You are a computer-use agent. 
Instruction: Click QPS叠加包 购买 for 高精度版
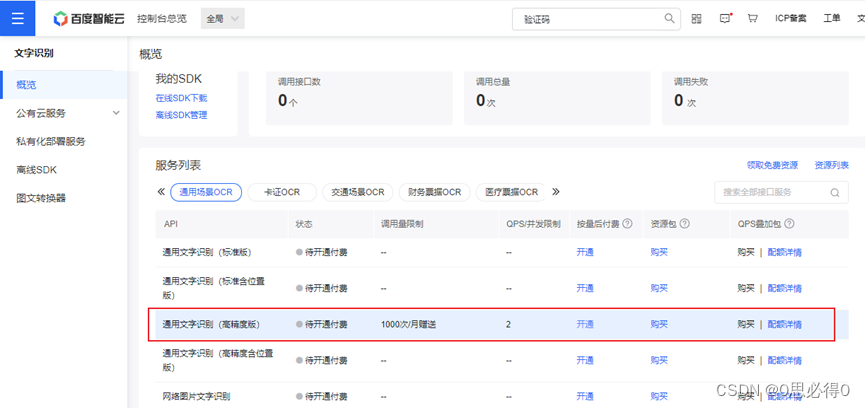[746, 324]
